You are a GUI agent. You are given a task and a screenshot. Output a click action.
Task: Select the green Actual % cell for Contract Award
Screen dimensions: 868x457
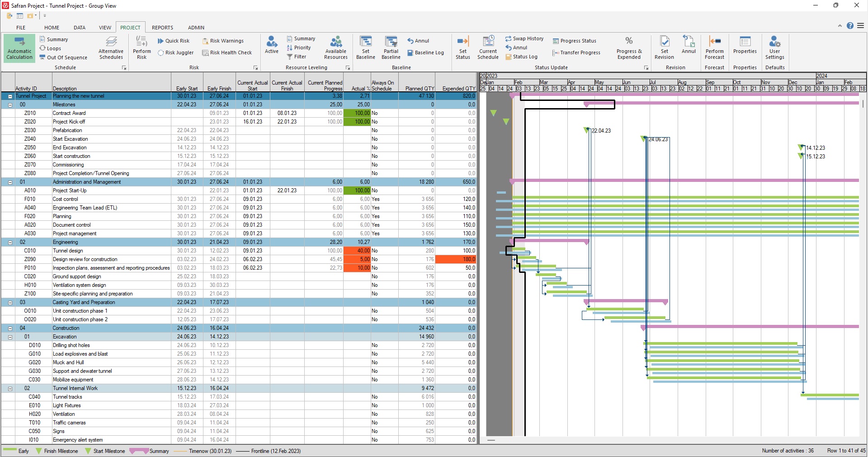coord(357,113)
